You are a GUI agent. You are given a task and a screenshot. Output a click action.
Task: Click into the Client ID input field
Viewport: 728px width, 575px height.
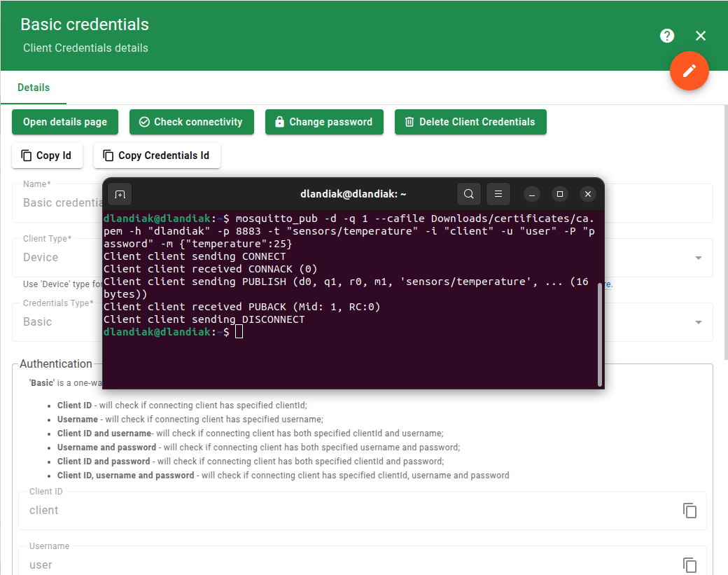point(350,511)
